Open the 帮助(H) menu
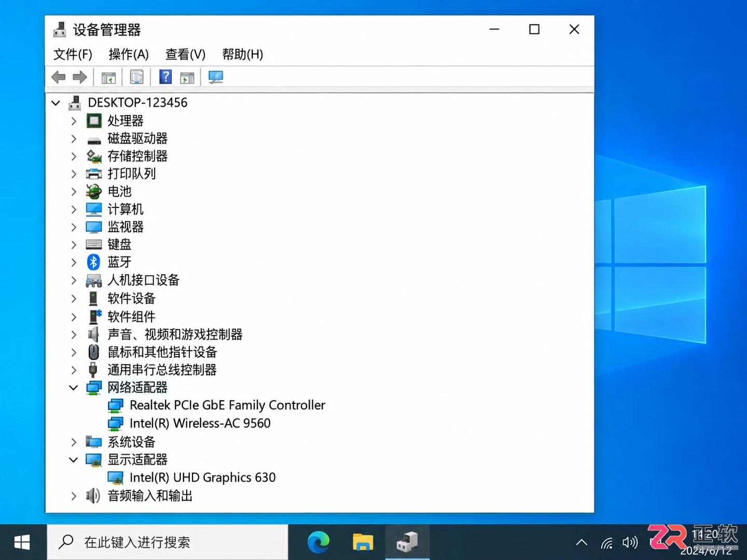Screen dimensions: 747x560 click(x=242, y=54)
